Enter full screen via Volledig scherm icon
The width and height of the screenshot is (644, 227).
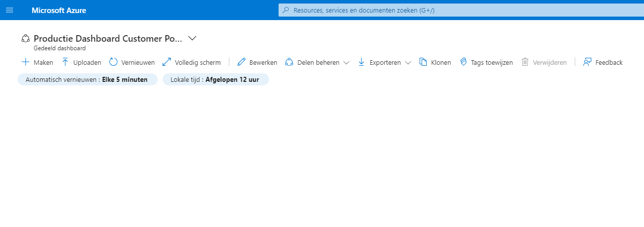[167, 62]
